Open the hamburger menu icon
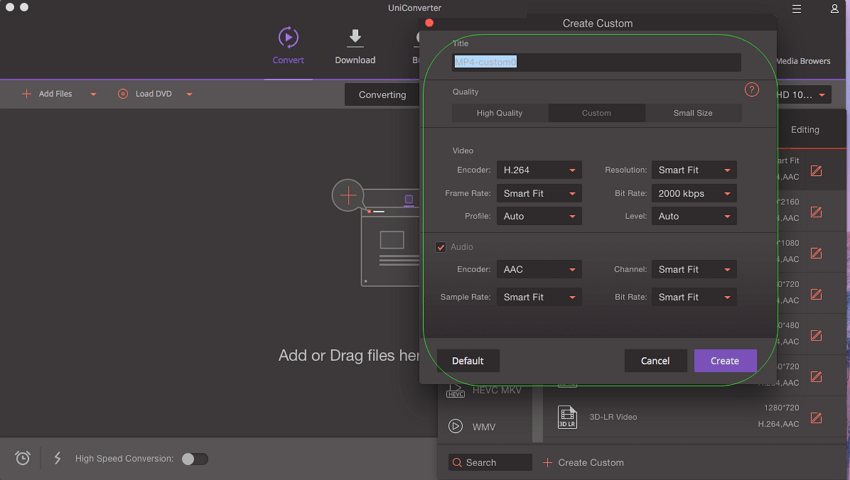The image size is (850, 480). (x=796, y=9)
